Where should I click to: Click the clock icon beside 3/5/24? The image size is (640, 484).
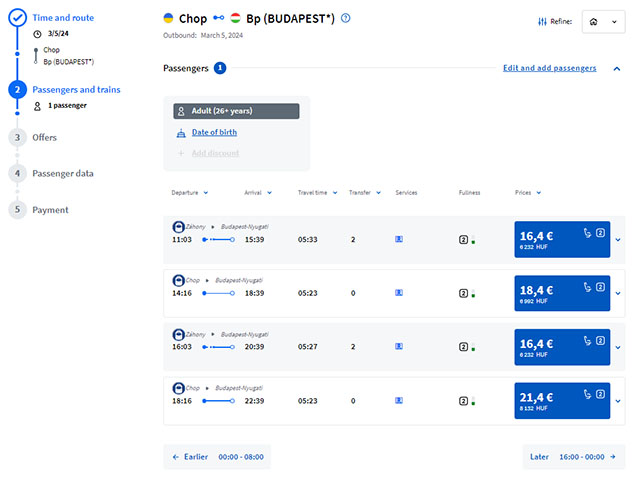pos(37,34)
